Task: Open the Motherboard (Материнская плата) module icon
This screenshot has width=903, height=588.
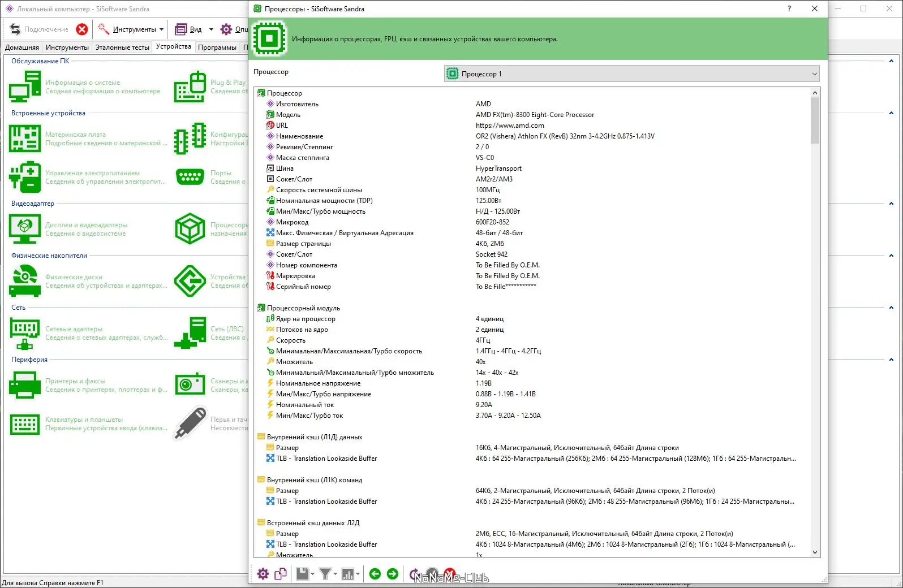Action: click(x=25, y=139)
